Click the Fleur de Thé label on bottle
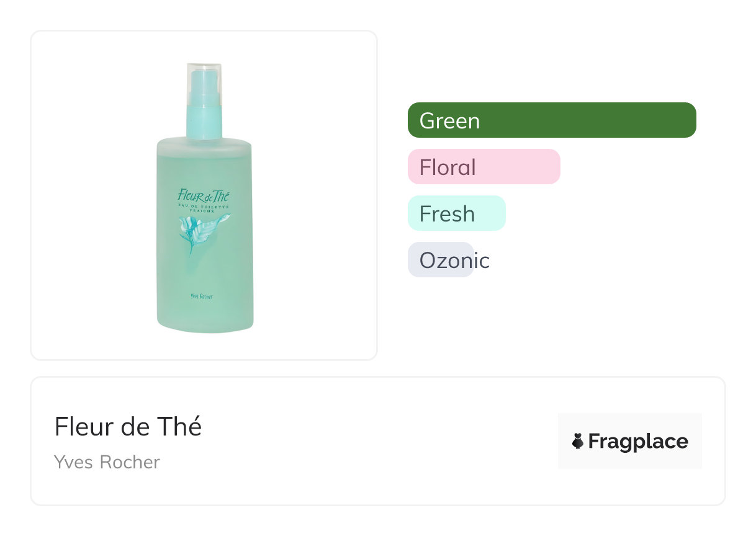This screenshot has height=536, width=756. click(x=204, y=195)
